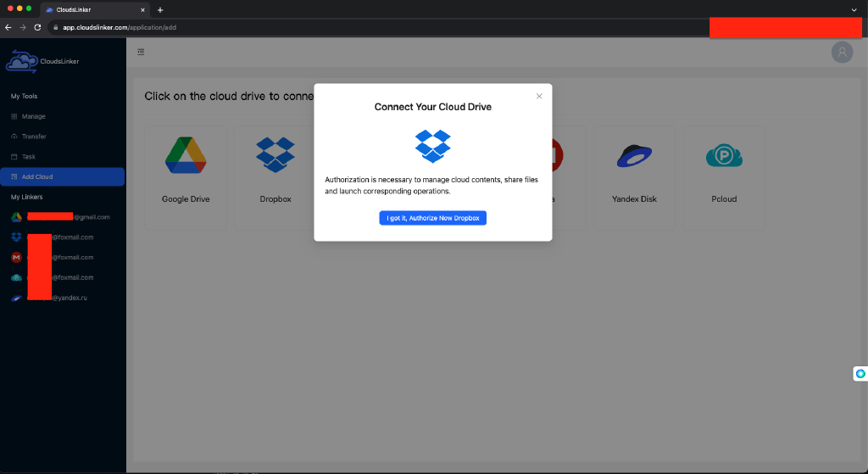This screenshot has width=868, height=474.
Task: Open browser tab search dropdown arrow
Action: pos(854,10)
